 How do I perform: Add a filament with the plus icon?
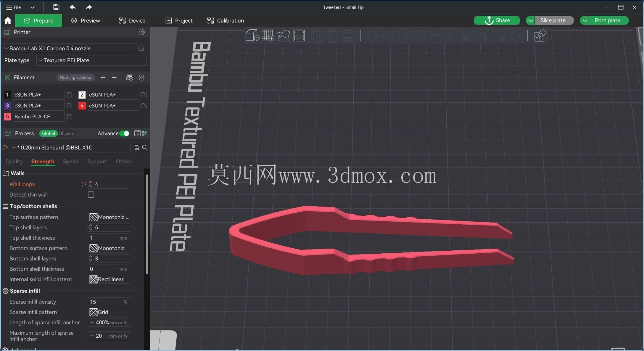(103, 78)
